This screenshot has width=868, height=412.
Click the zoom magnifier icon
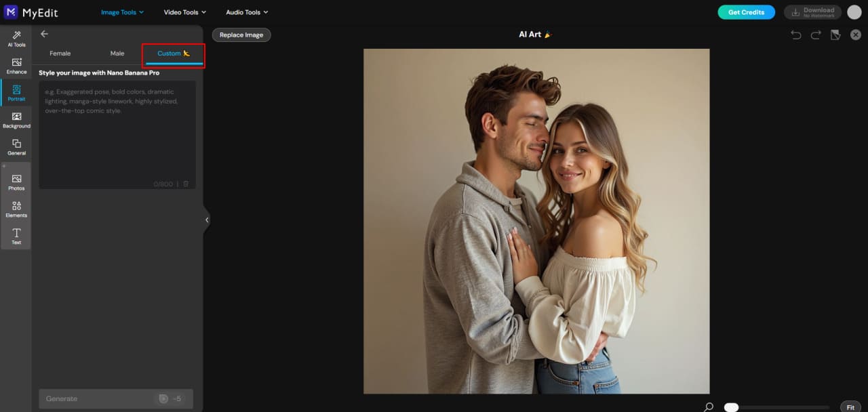[x=709, y=407]
